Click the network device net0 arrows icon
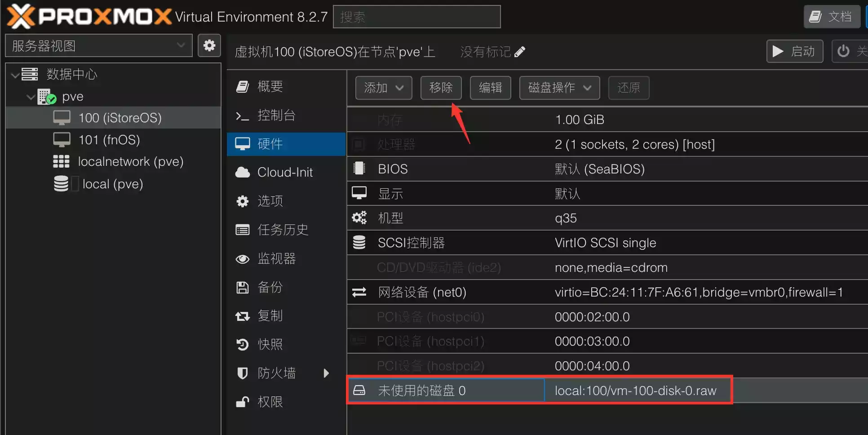This screenshot has width=868, height=435. point(359,293)
